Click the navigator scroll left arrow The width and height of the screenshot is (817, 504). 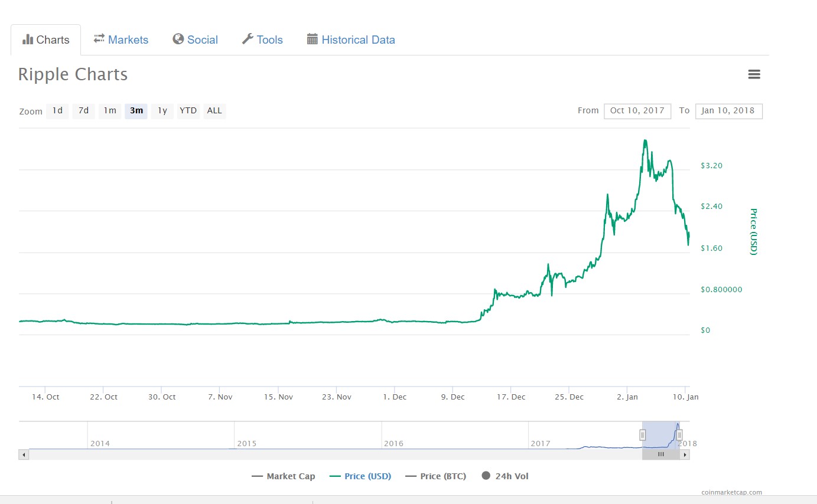coord(24,454)
